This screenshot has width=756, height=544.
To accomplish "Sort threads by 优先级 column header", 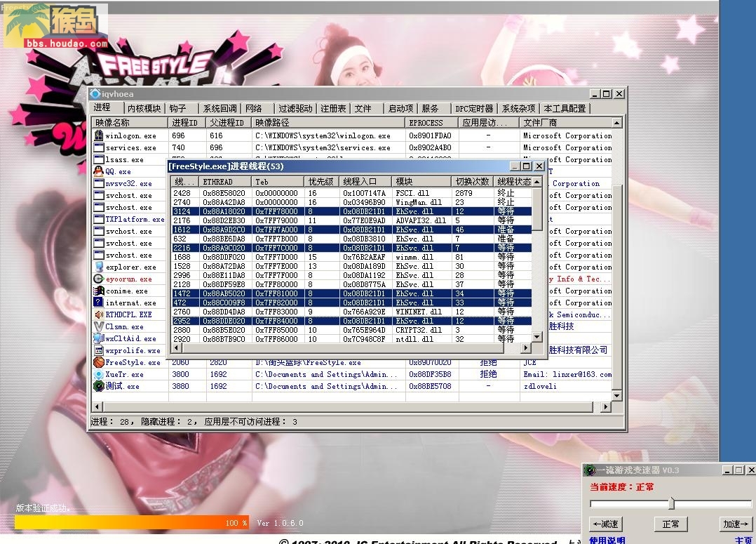I will (x=322, y=182).
